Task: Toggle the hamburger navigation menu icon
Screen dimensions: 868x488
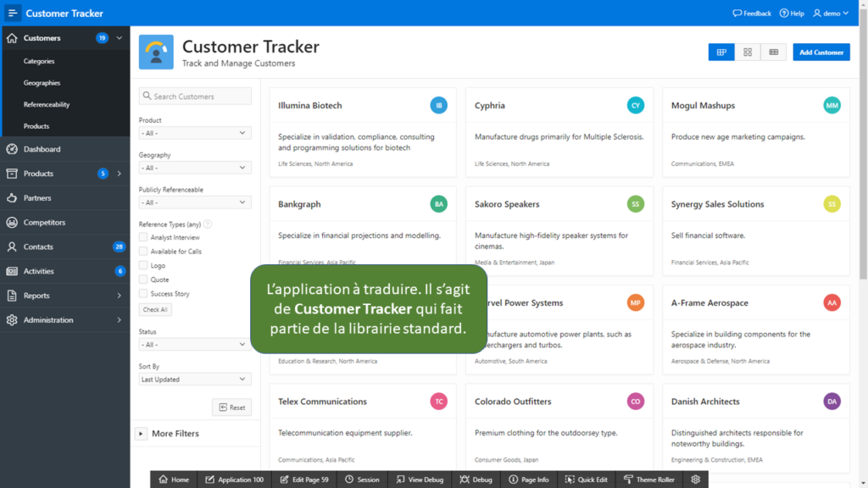Action: (12, 13)
